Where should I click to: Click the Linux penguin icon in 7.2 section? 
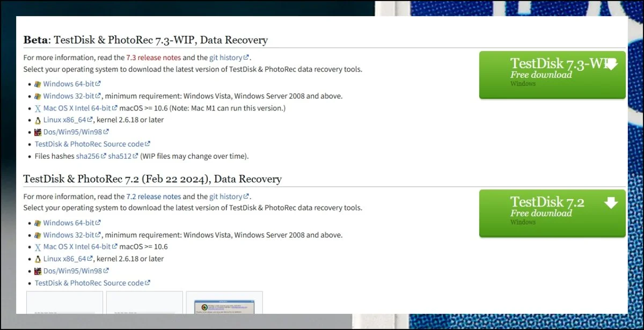[x=38, y=259]
